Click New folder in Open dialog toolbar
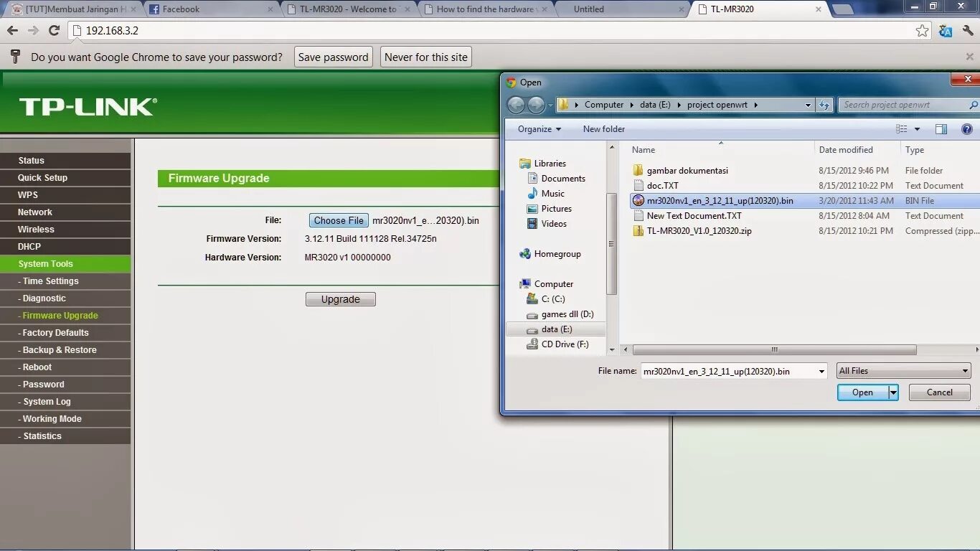980x551 pixels. click(604, 129)
